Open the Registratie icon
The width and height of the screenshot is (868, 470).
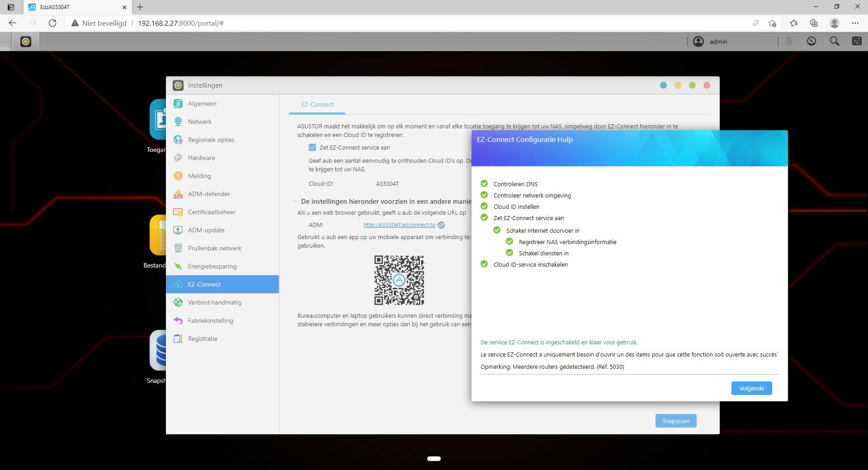point(178,338)
